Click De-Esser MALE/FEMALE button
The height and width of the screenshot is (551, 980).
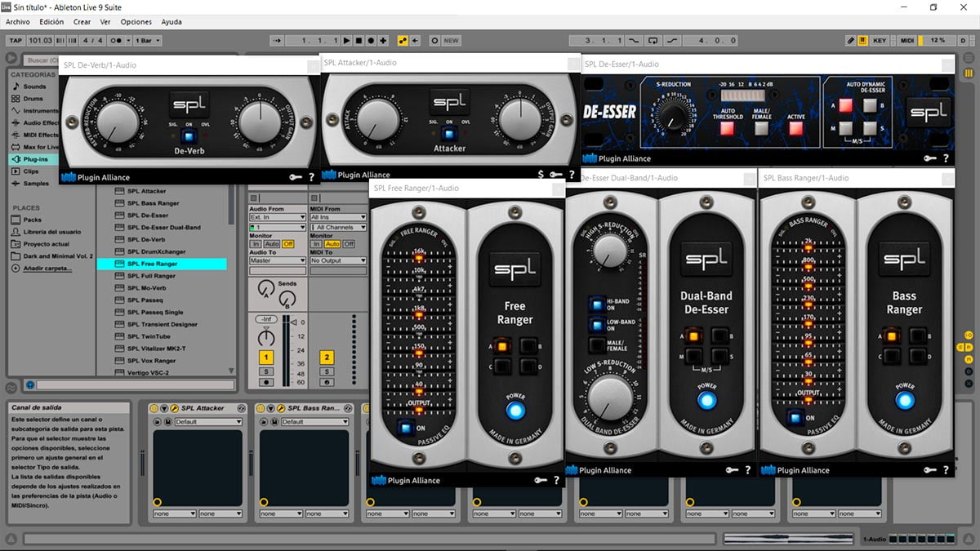[762, 127]
